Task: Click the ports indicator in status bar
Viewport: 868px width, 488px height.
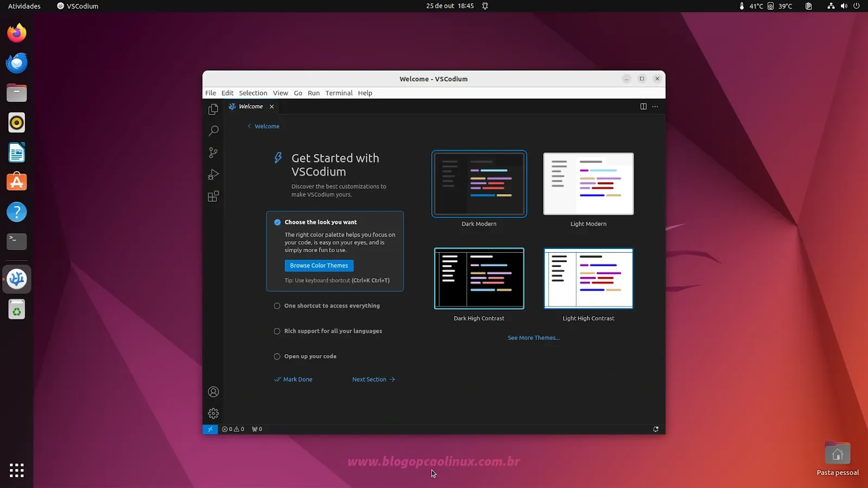Action: coord(257,429)
